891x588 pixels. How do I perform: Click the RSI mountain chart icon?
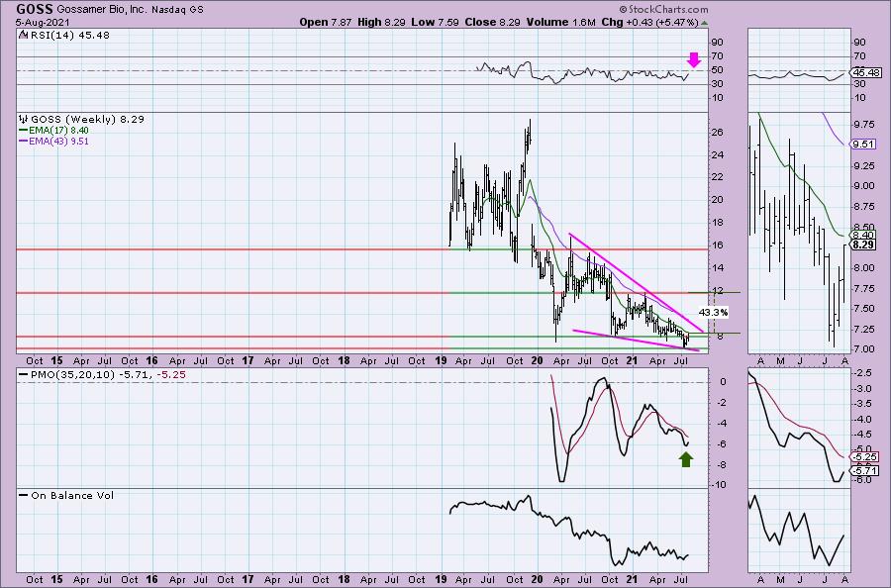click(23, 35)
